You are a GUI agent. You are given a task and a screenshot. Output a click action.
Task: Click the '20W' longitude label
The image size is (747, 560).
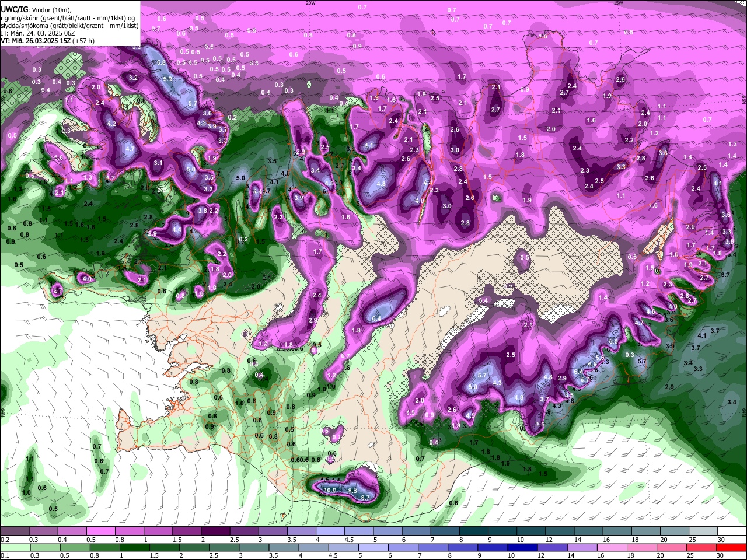311,2
